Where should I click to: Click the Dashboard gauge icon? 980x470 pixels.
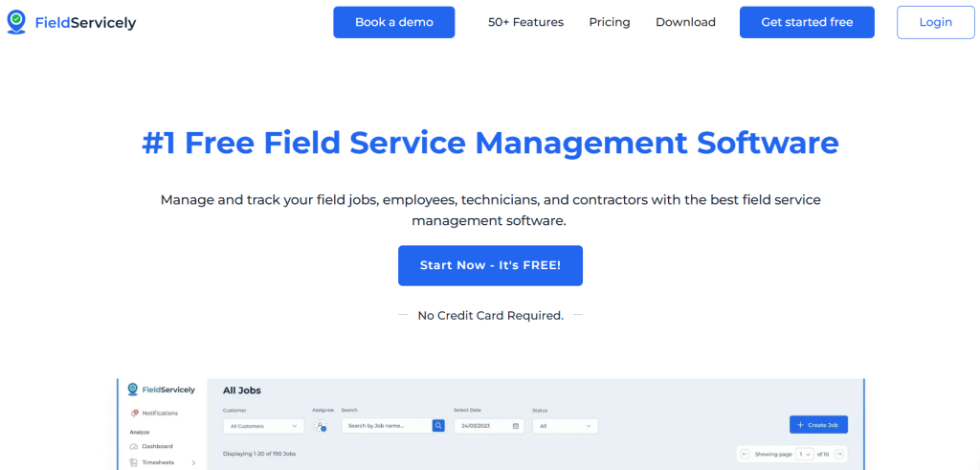click(134, 446)
